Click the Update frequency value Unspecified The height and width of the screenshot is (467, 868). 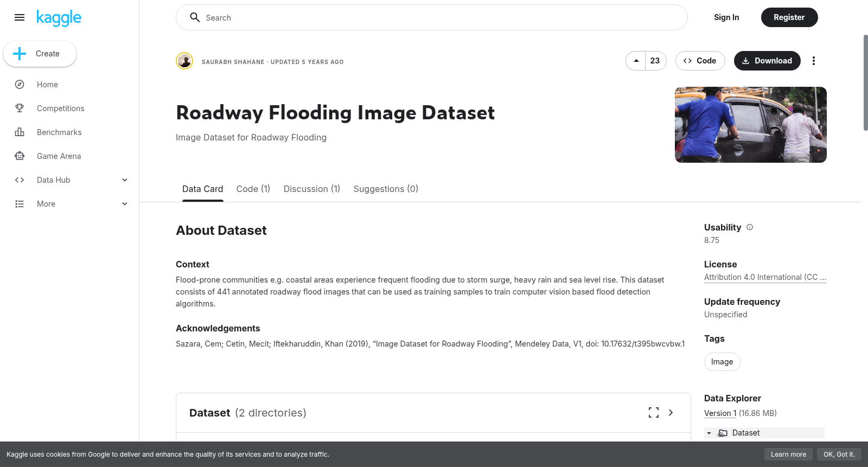[726, 315]
